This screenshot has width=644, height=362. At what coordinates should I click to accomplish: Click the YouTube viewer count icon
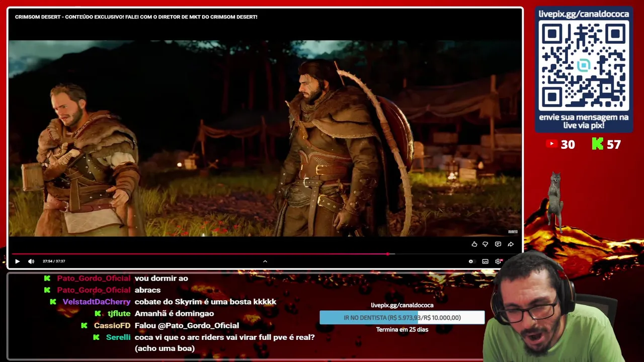click(551, 144)
